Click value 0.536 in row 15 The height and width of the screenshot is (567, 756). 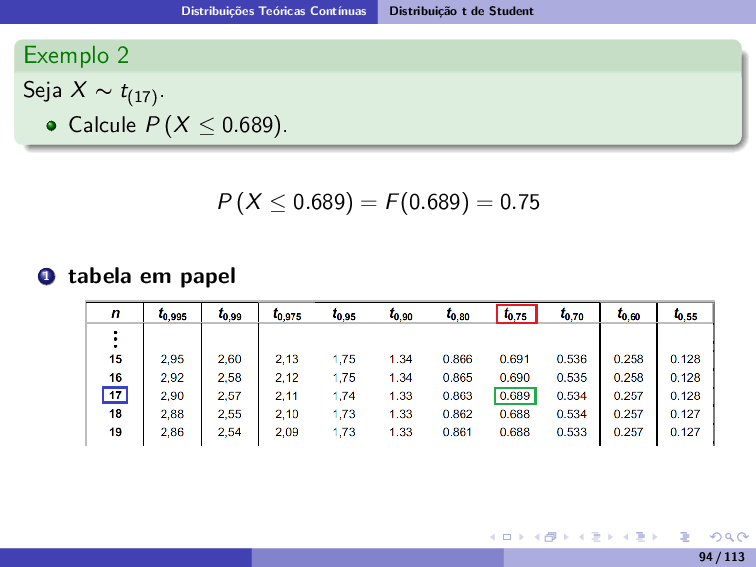(x=571, y=359)
